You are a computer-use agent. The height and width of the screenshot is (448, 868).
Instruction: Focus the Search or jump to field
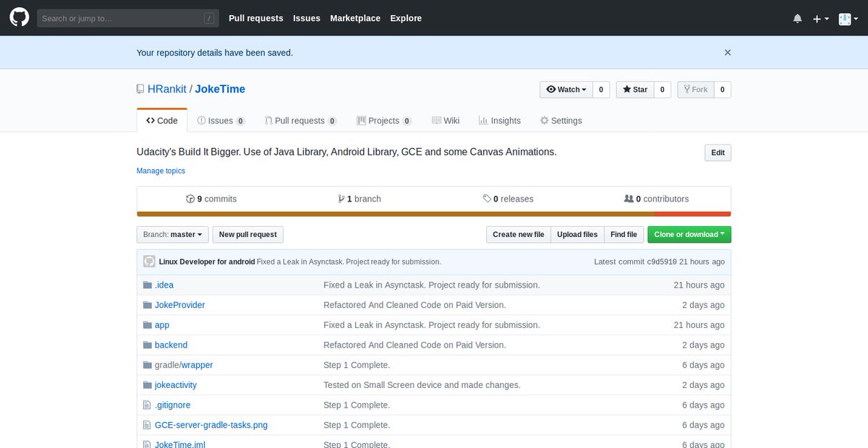coord(128,18)
